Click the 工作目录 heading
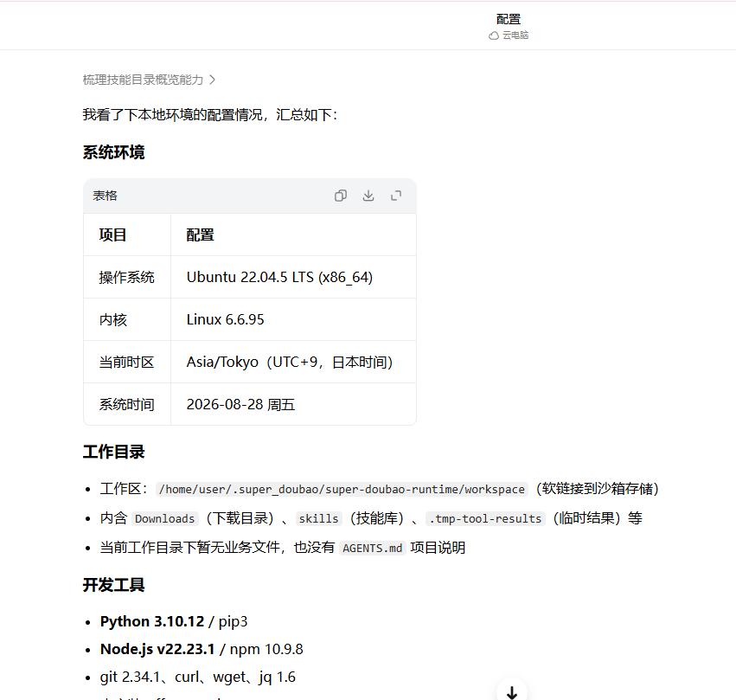The image size is (736, 700). pos(113,452)
